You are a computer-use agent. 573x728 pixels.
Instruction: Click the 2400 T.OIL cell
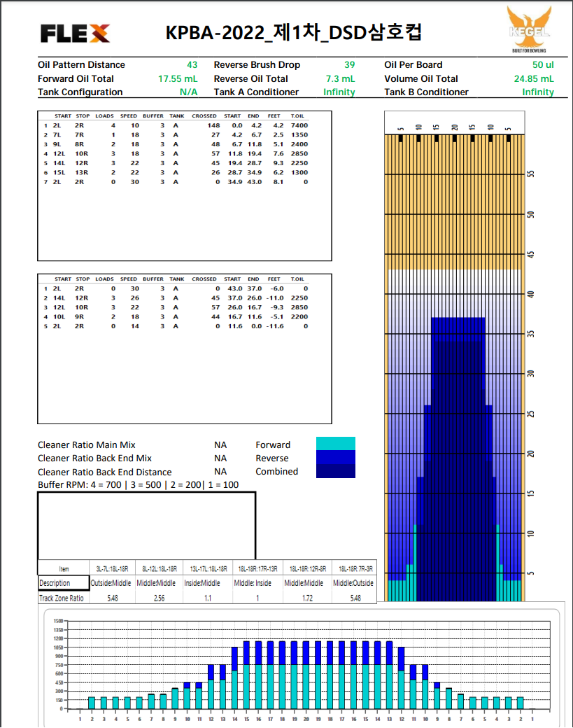[x=299, y=144]
